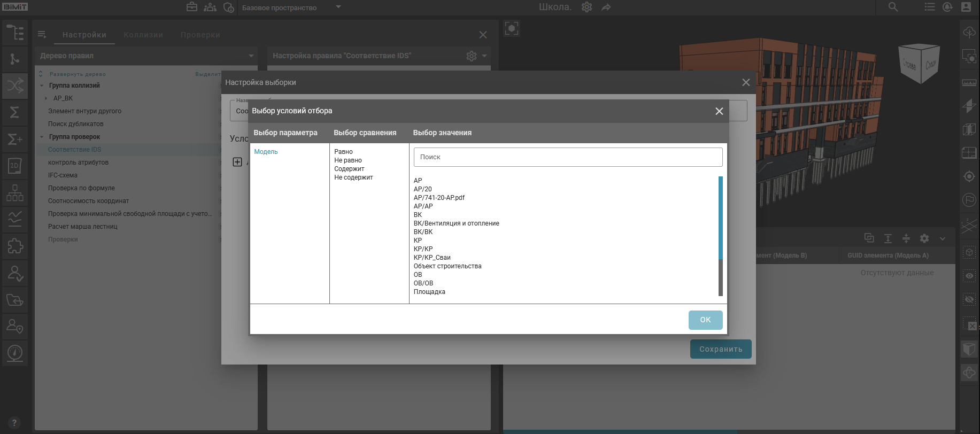Viewport: 980px width, 434px height.
Task: Click the Сохранить button
Action: 721,349
